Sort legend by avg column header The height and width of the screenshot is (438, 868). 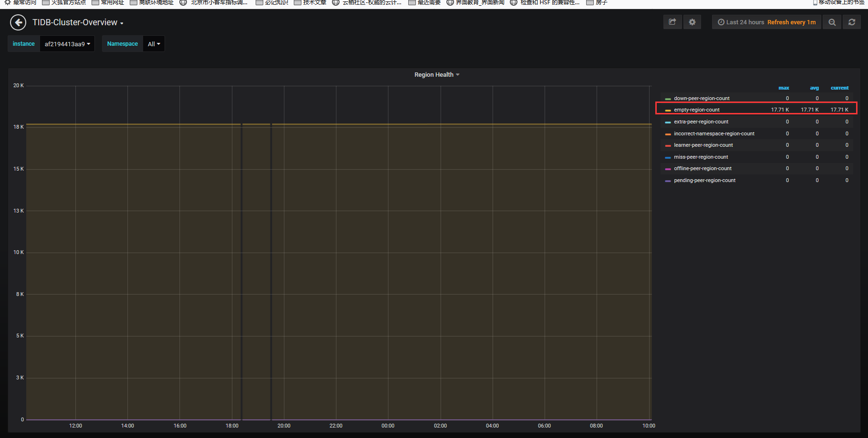(814, 88)
